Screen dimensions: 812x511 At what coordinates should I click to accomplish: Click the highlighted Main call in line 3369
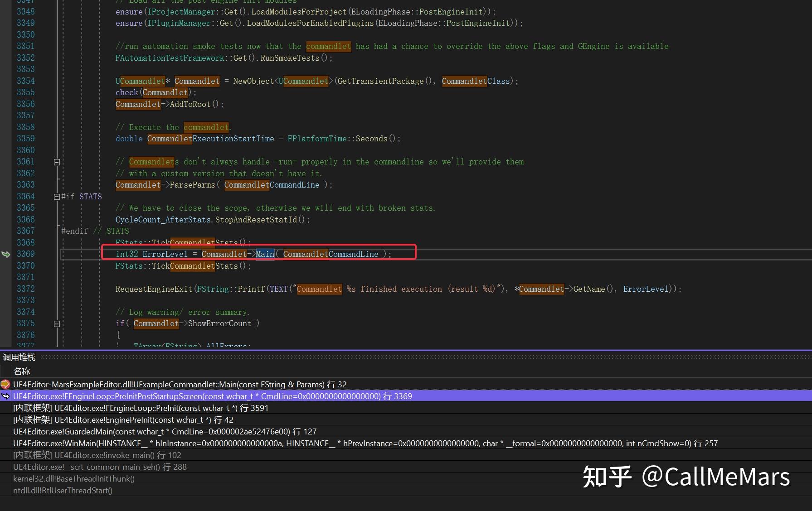click(x=265, y=254)
